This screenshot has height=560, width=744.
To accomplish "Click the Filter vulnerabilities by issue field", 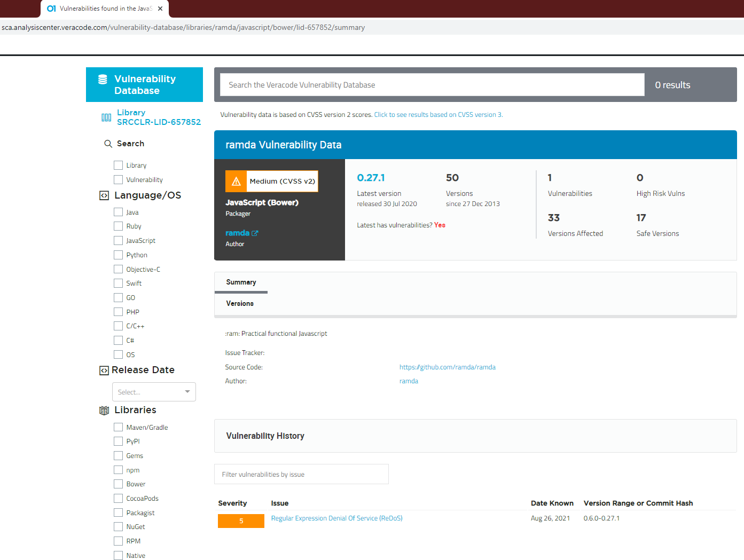I will pyautogui.click(x=301, y=474).
